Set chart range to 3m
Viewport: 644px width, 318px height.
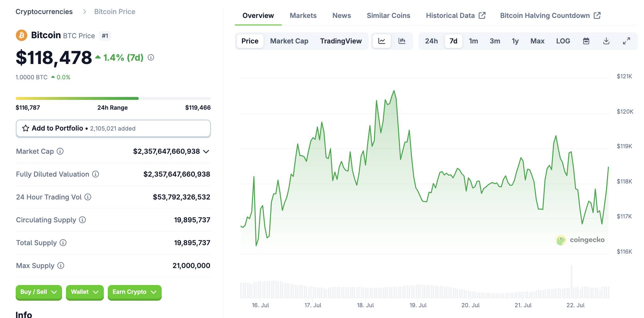[495, 41]
